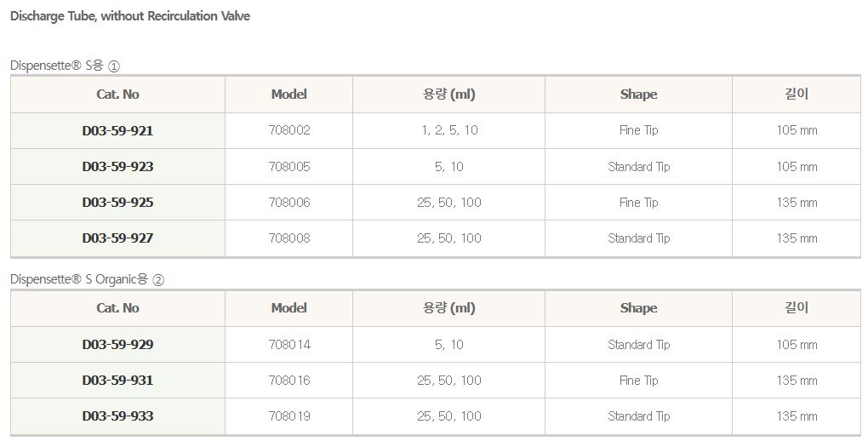Click model number 708006

pos(289,203)
